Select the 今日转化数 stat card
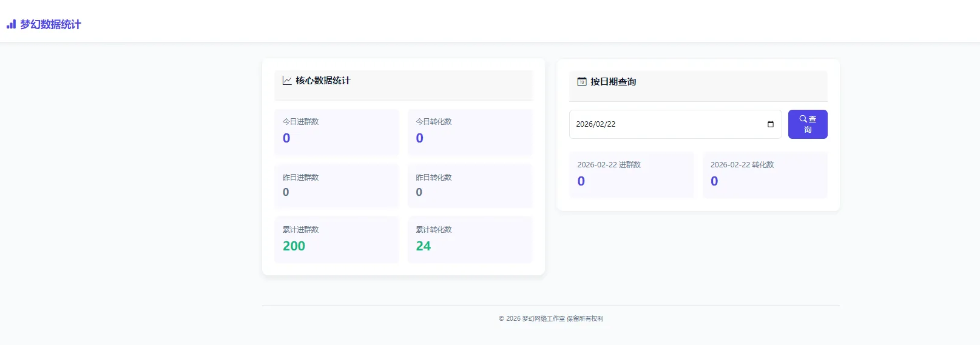Screen dimensions: 980x345 [470, 132]
